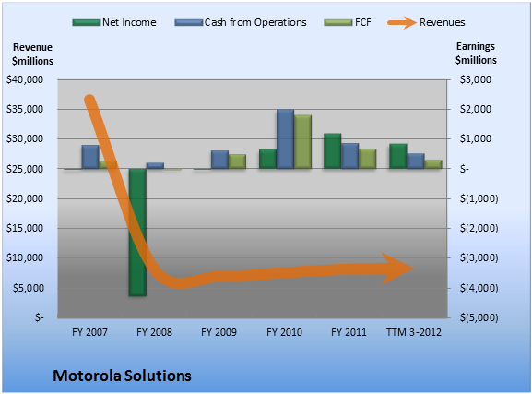The image size is (532, 394).
Task: Click the FY 2010 FCF bar
Action: click(x=302, y=141)
